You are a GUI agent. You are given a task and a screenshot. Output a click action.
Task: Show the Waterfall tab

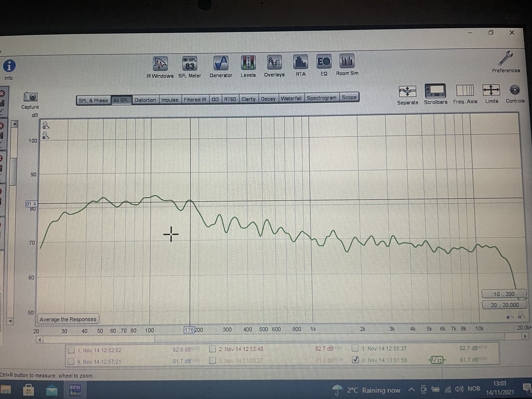[291, 98]
